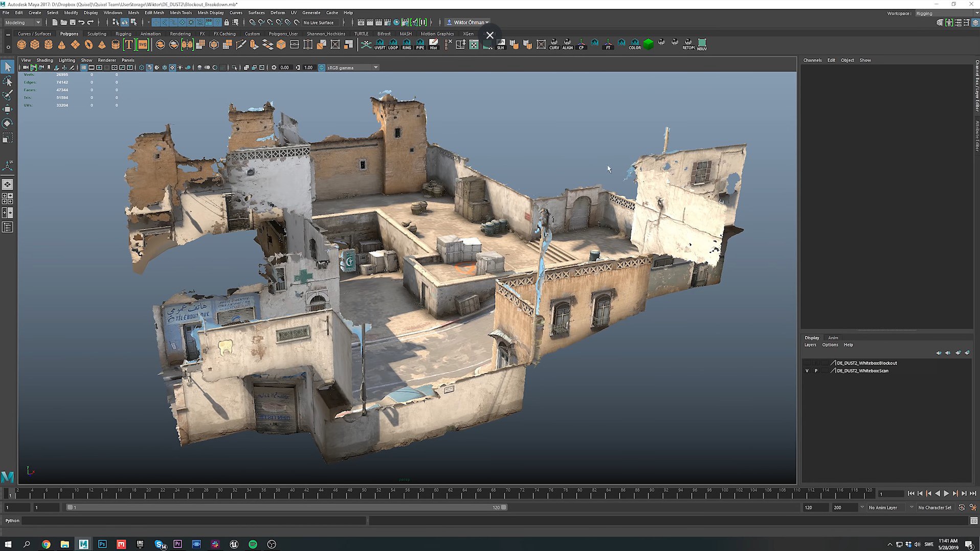Image resolution: width=980 pixels, height=551 pixels.
Task: Open the Mesh Tools menu
Action: (x=181, y=13)
